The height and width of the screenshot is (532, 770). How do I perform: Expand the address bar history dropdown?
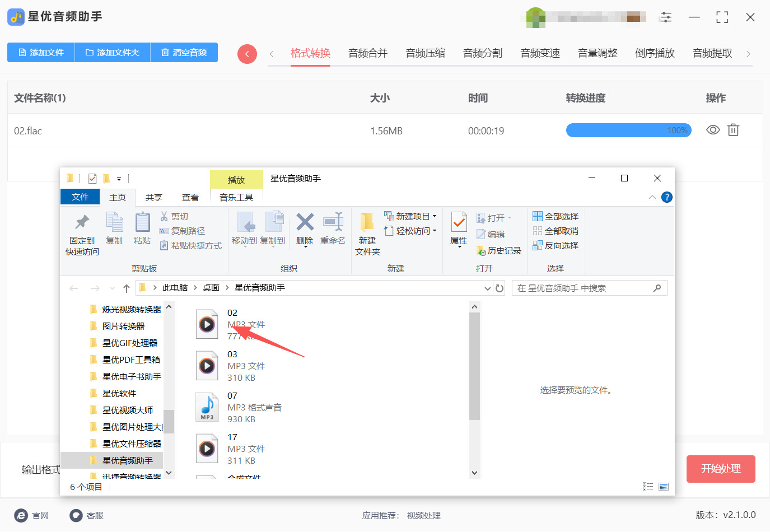487,288
